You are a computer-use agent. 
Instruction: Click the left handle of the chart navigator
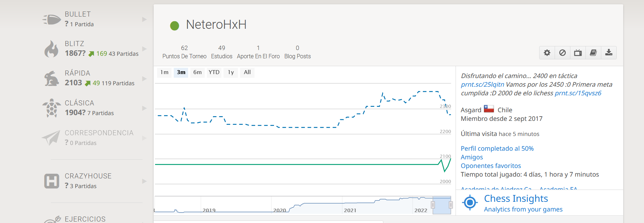coord(433,205)
